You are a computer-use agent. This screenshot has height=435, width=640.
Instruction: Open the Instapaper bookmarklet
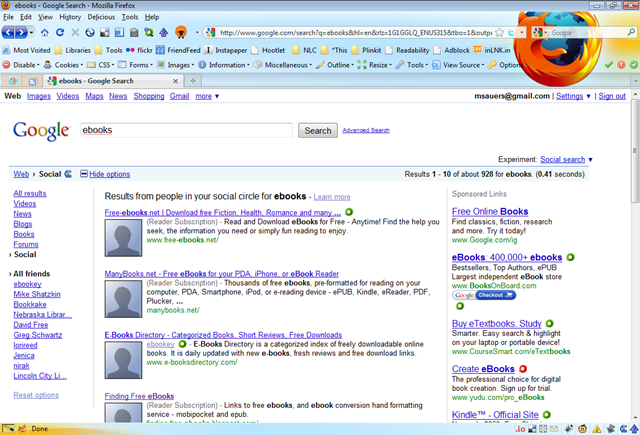pyautogui.click(x=226, y=50)
